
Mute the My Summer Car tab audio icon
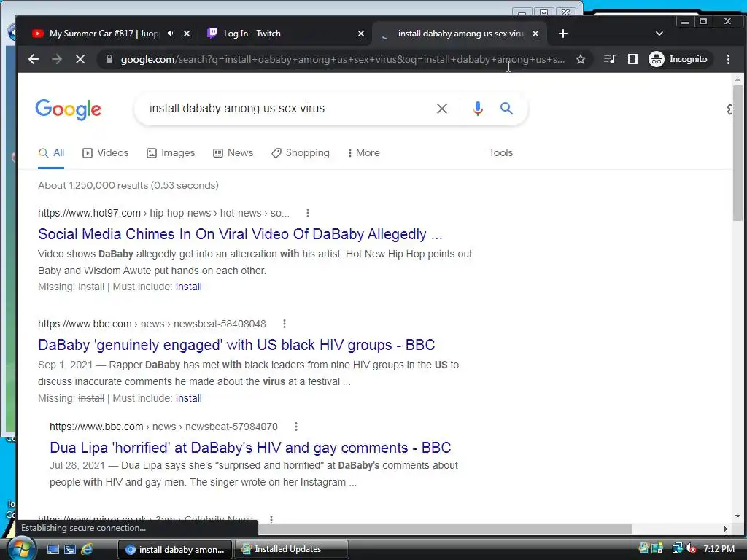tap(171, 34)
